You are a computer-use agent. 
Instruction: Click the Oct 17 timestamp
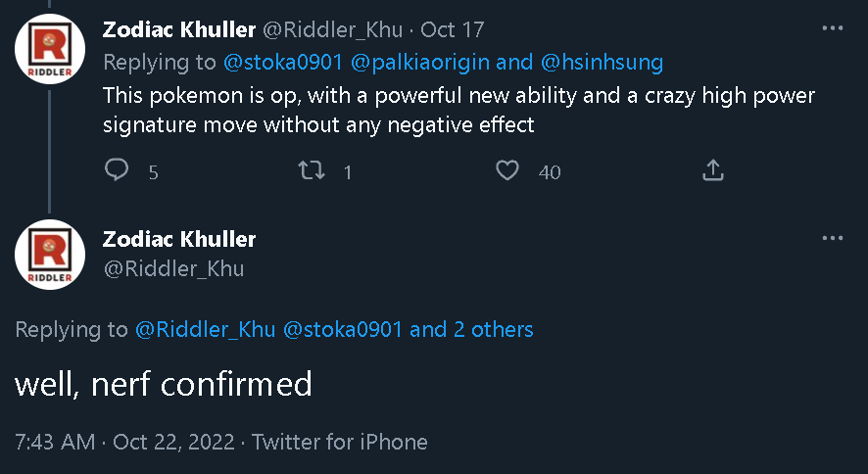[452, 29]
